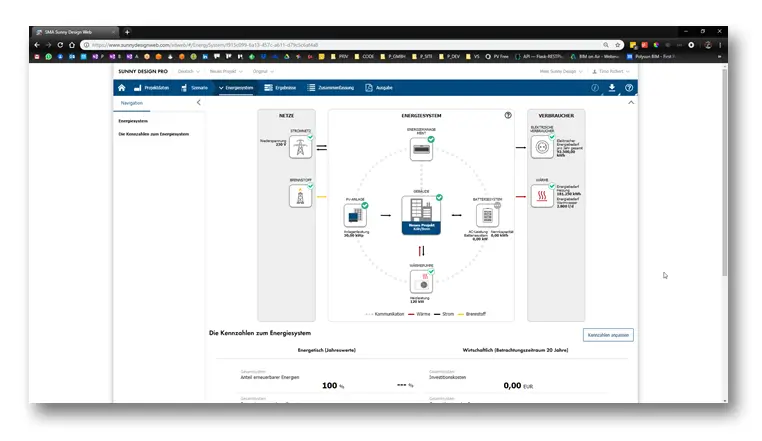
Task: Click the grey status badge on Batteriesystem
Action: coord(497,205)
